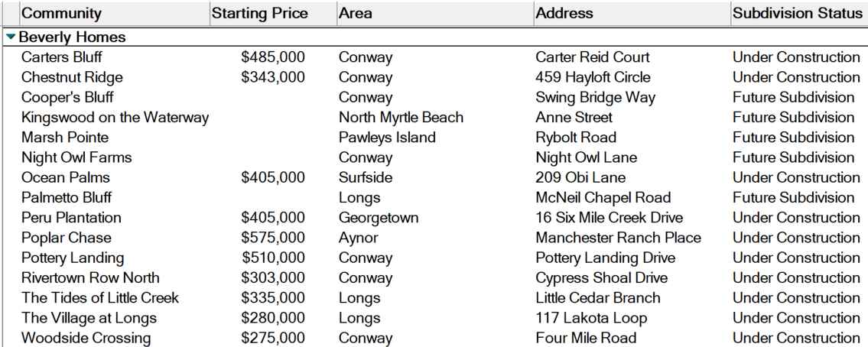Click the Swing Bridge Way address
Image resolution: width=868 pixels, height=347 pixels.
pos(595,97)
